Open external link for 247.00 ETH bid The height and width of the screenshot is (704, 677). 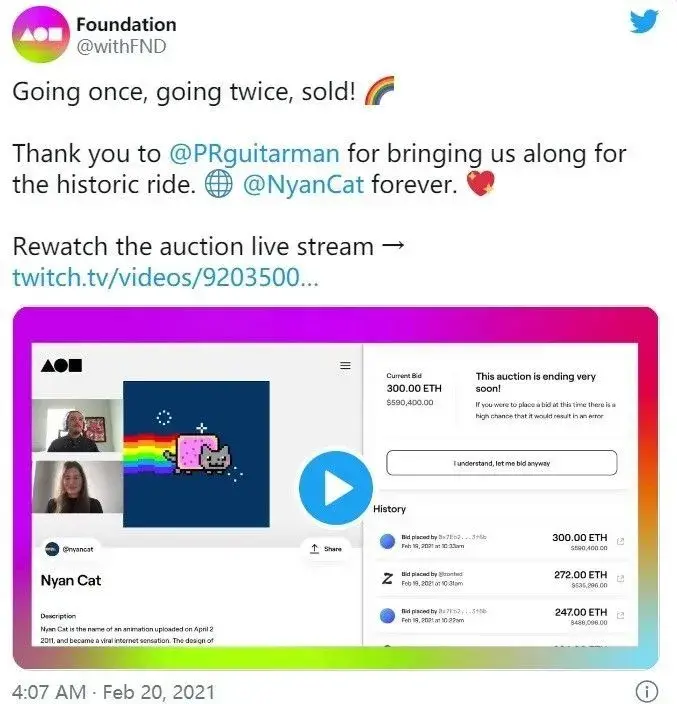pos(620,616)
